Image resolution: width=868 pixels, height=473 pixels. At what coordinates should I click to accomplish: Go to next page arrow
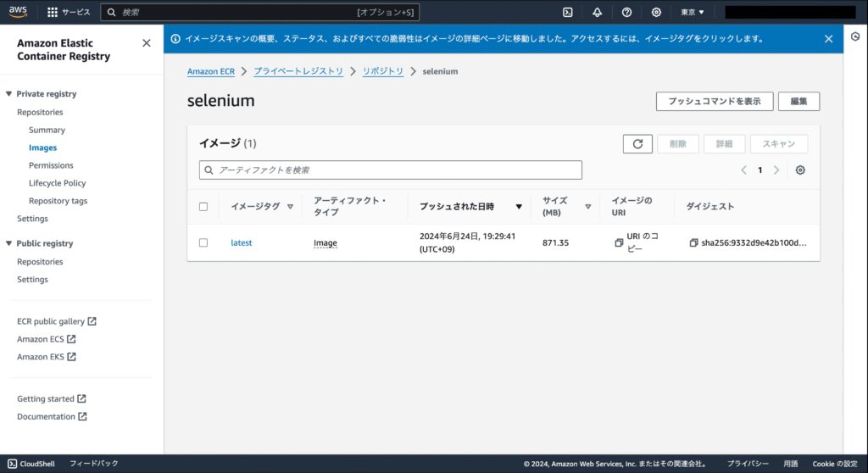[776, 170]
